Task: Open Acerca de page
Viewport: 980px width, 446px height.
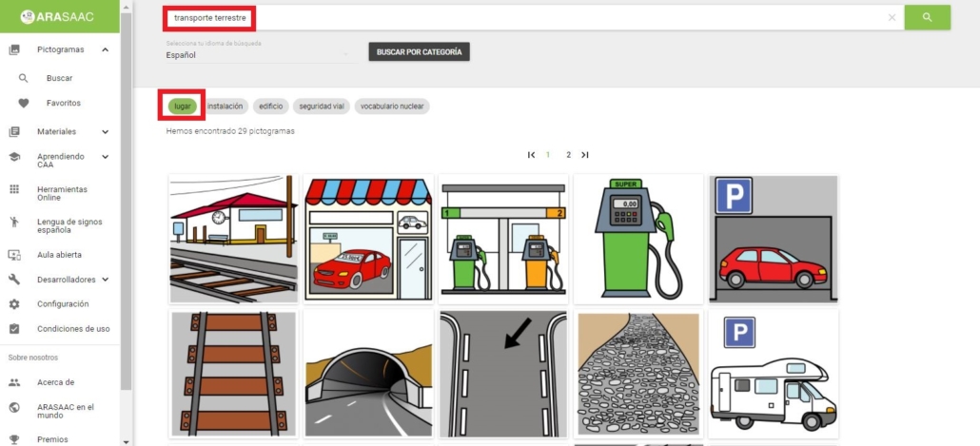Action: (x=55, y=382)
